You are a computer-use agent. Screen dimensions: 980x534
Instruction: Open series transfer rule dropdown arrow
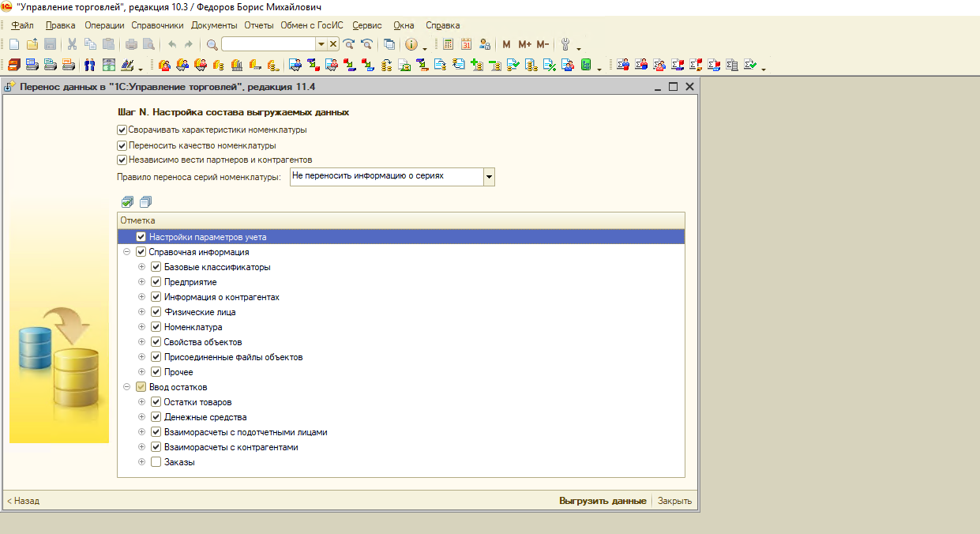pos(489,177)
